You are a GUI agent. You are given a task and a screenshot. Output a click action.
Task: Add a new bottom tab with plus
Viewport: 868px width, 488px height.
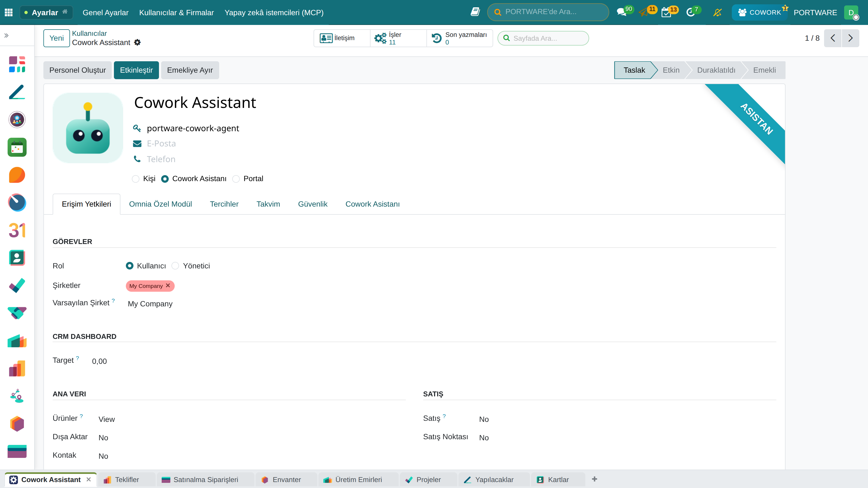594,479
